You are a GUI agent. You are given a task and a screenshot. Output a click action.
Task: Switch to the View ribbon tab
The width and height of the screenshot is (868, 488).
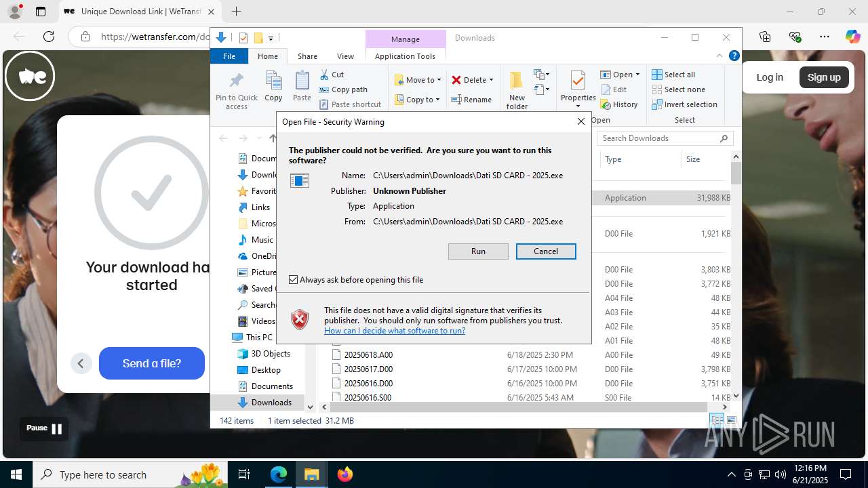(x=345, y=56)
